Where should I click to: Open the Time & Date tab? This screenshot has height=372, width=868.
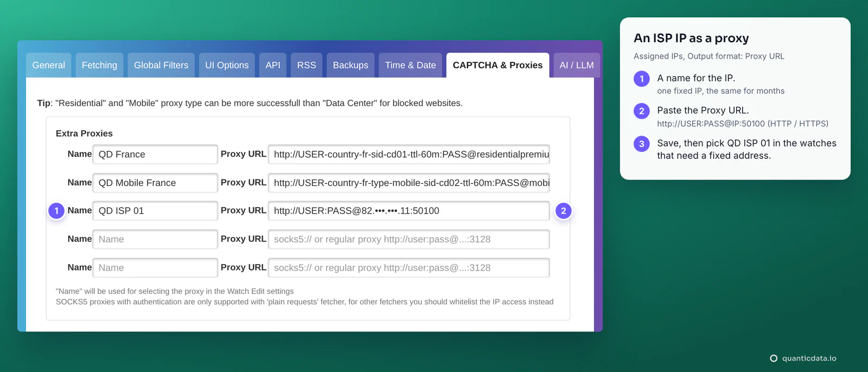tap(411, 65)
